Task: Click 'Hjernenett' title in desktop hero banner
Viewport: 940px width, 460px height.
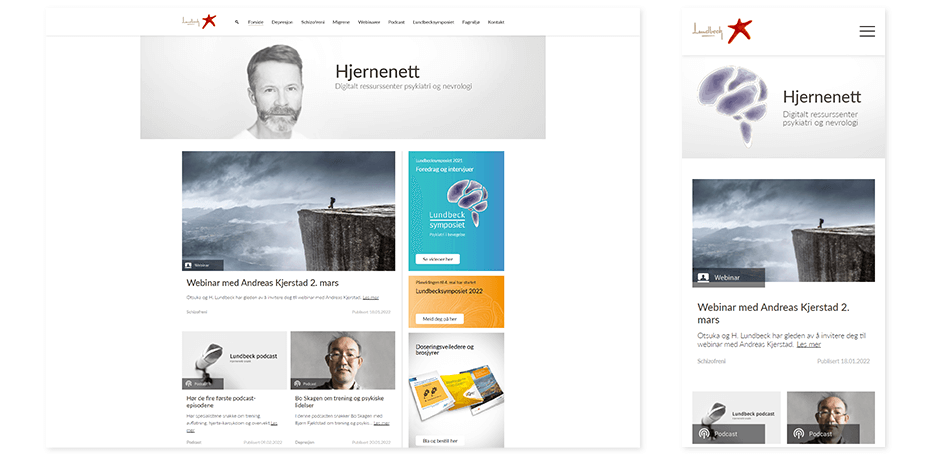Action: (377, 71)
